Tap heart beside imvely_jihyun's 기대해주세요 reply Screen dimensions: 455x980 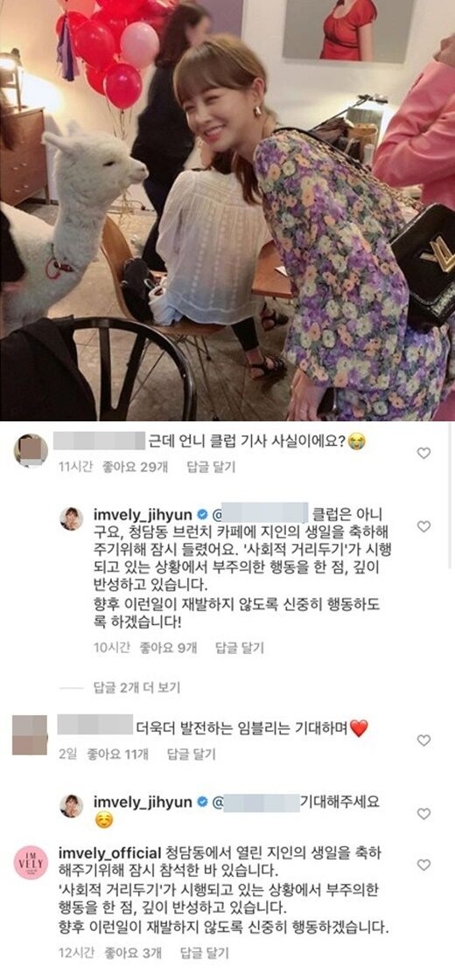423,814
